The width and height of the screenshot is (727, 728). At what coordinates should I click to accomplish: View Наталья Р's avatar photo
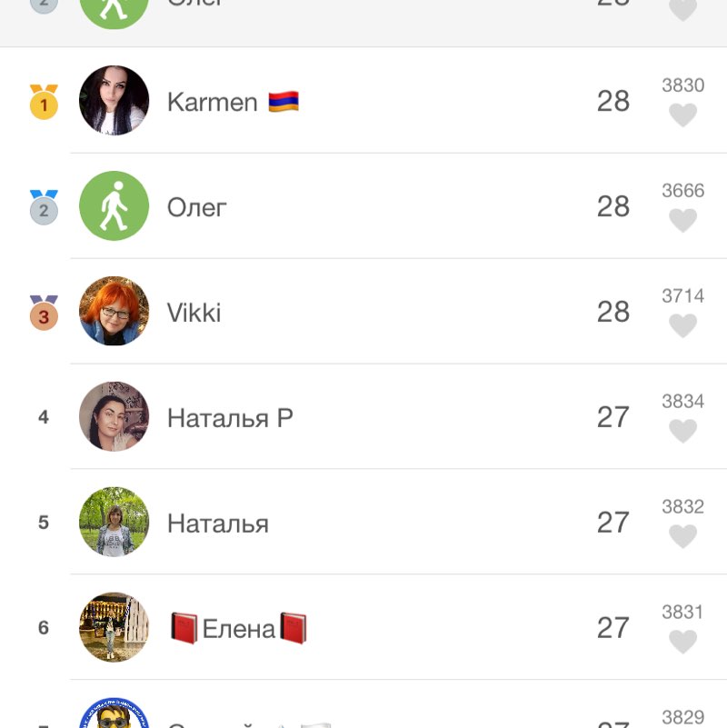(114, 416)
